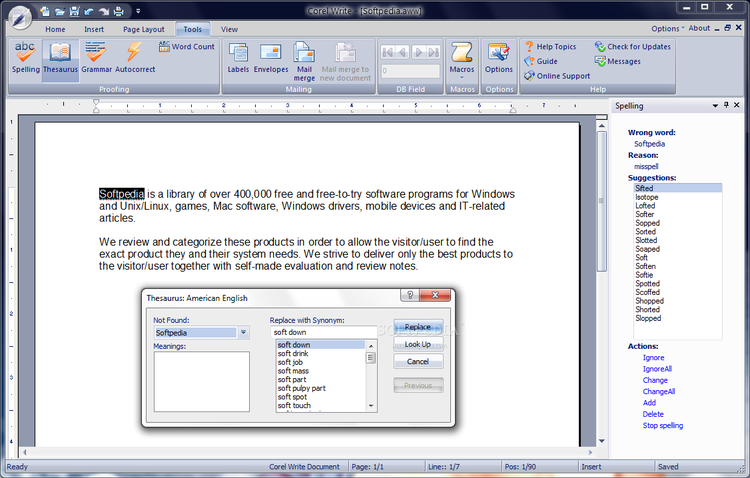The height and width of the screenshot is (478, 750).
Task: Open the Thesaurus tool in ribbon
Action: click(60, 58)
